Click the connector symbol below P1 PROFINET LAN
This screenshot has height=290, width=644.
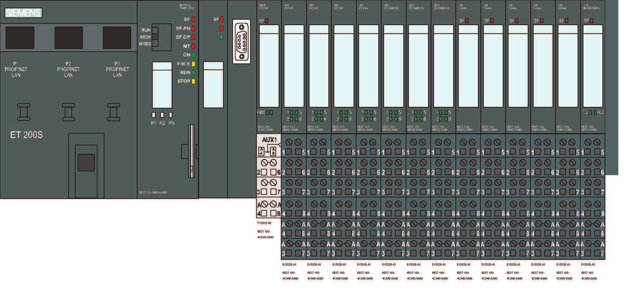tap(24, 112)
